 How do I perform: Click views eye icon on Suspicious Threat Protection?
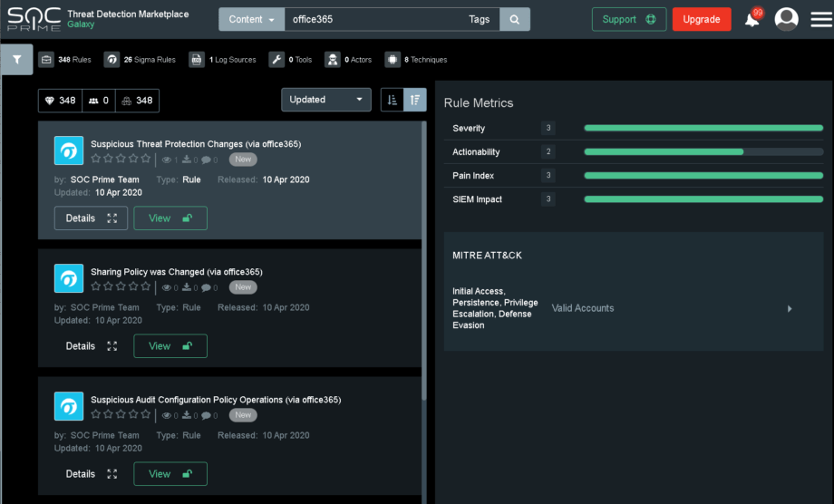[167, 160]
